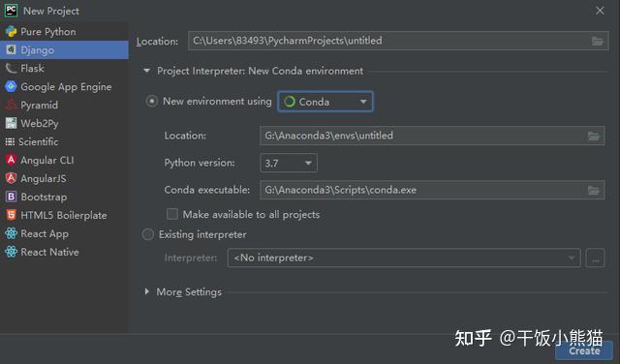The width and height of the screenshot is (620, 364).
Task: Pick the Google App Engine icon
Action: coord(11,86)
